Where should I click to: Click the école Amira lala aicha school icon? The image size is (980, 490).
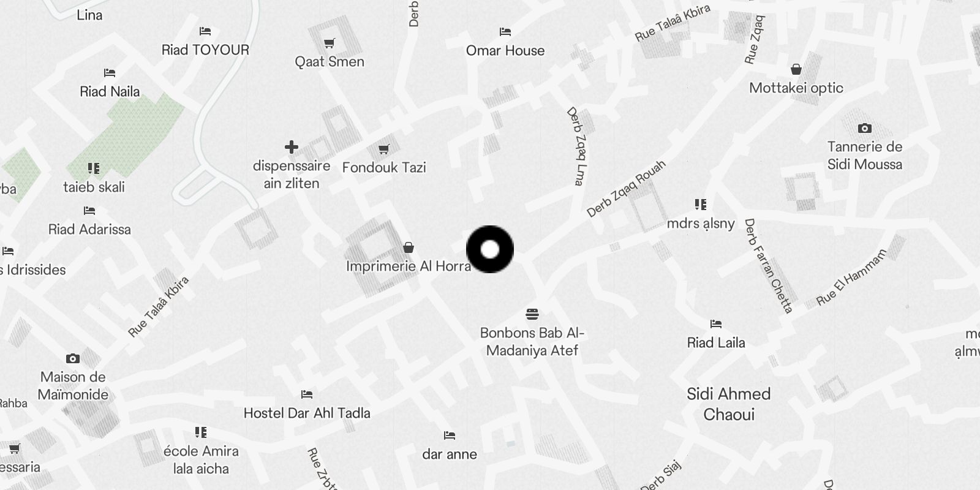[x=201, y=432]
